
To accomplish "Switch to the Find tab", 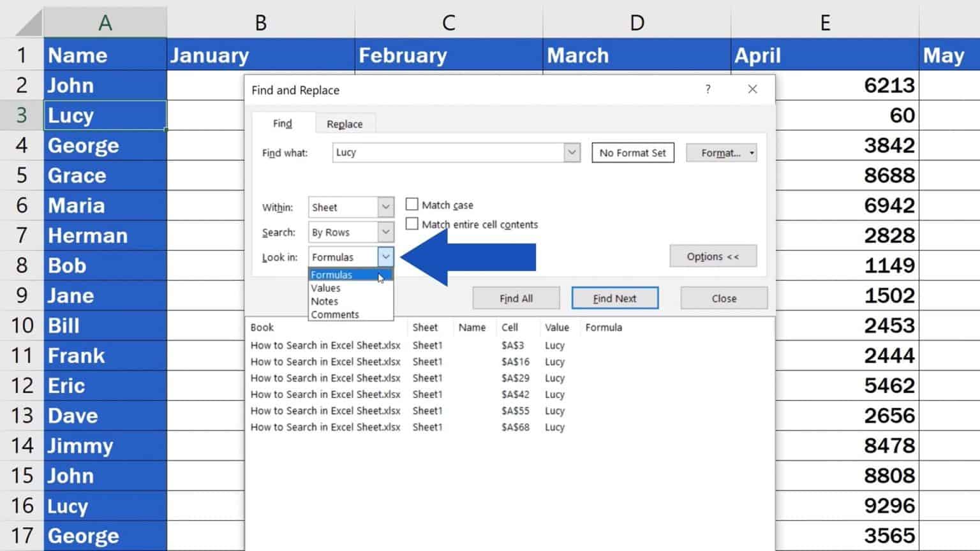I will 283,123.
